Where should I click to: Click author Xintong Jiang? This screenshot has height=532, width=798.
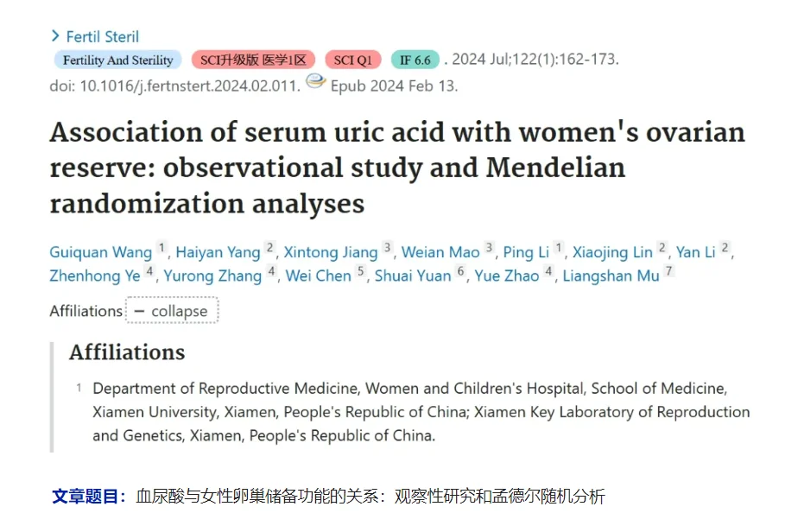coord(331,252)
